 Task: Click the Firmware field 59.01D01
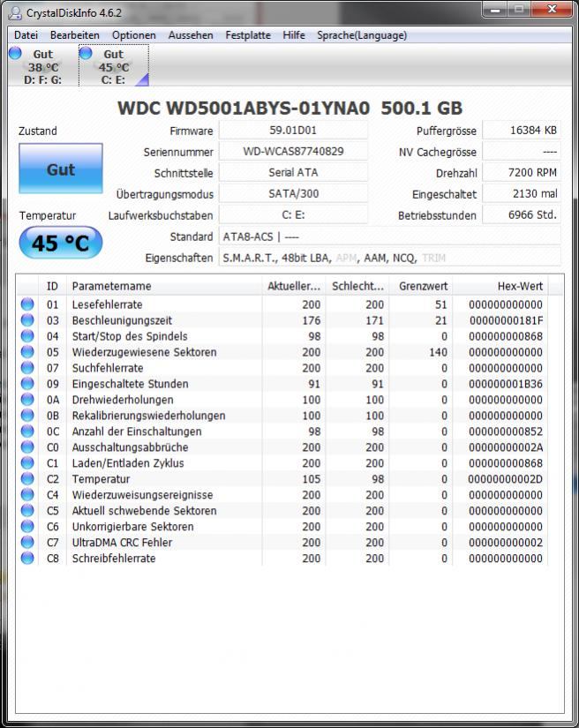pos(293,130)
